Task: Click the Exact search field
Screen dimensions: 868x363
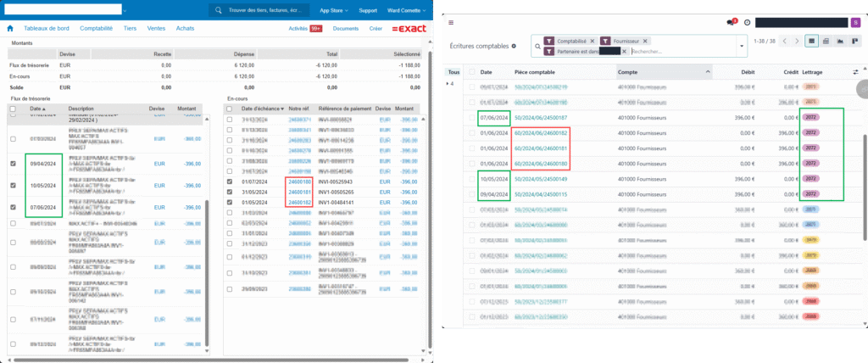Action: click(261, 10)
